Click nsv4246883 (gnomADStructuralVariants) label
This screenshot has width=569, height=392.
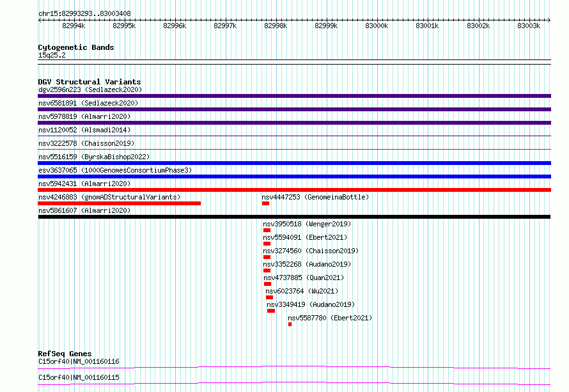tap(109, 197)
